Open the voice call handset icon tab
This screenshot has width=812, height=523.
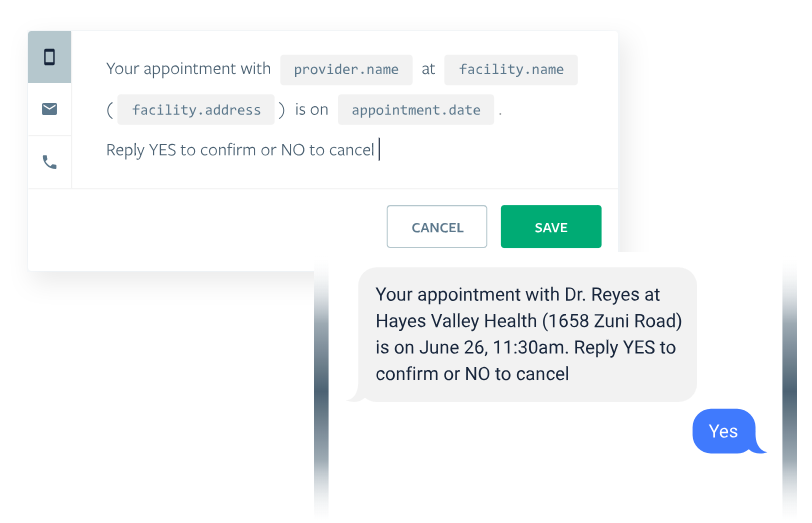coord(49,163)
